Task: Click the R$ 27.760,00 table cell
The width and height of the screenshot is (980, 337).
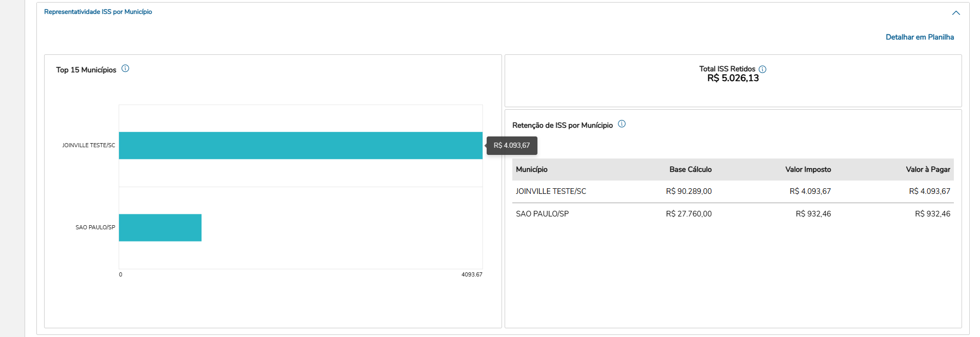Action: coord(689,214)
